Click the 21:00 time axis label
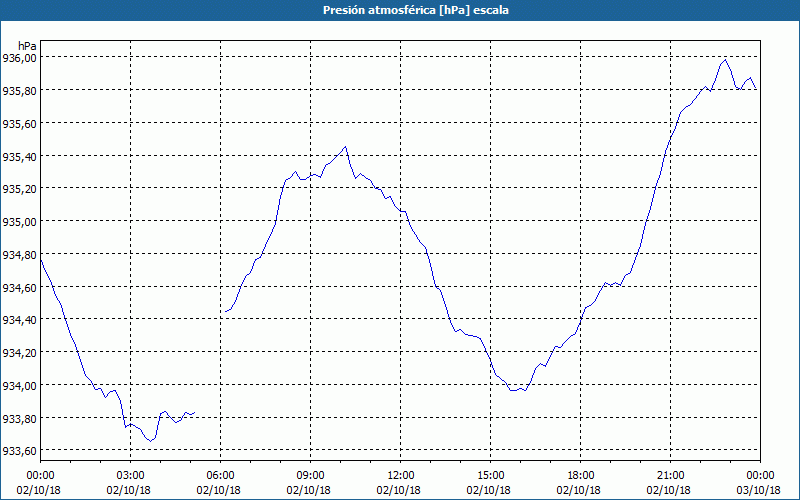 670,476
